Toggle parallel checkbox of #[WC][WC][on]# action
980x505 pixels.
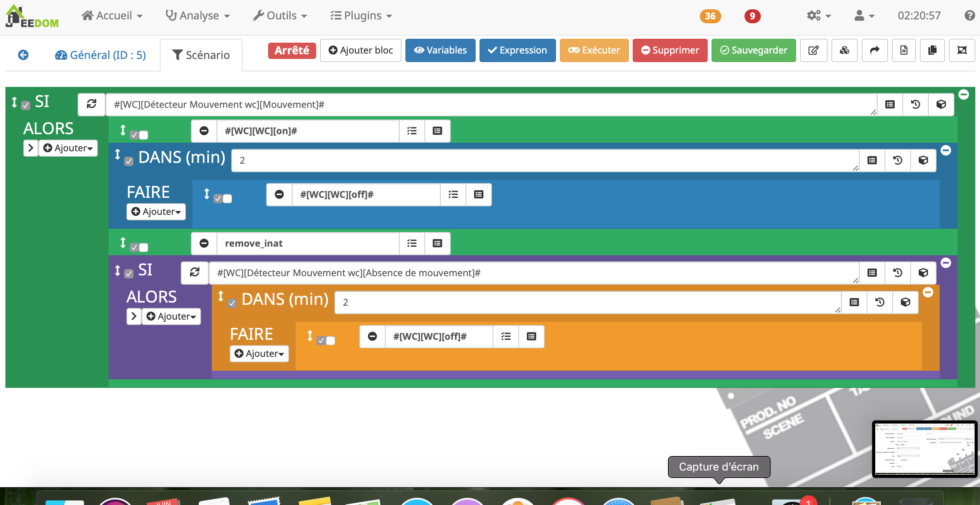click(144, 135)
